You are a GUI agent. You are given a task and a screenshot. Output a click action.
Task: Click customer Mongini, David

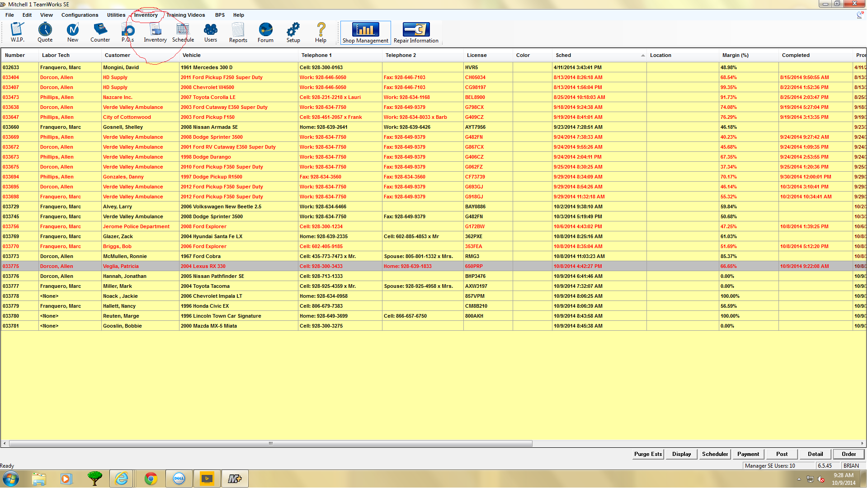click(x=121, y=67)
